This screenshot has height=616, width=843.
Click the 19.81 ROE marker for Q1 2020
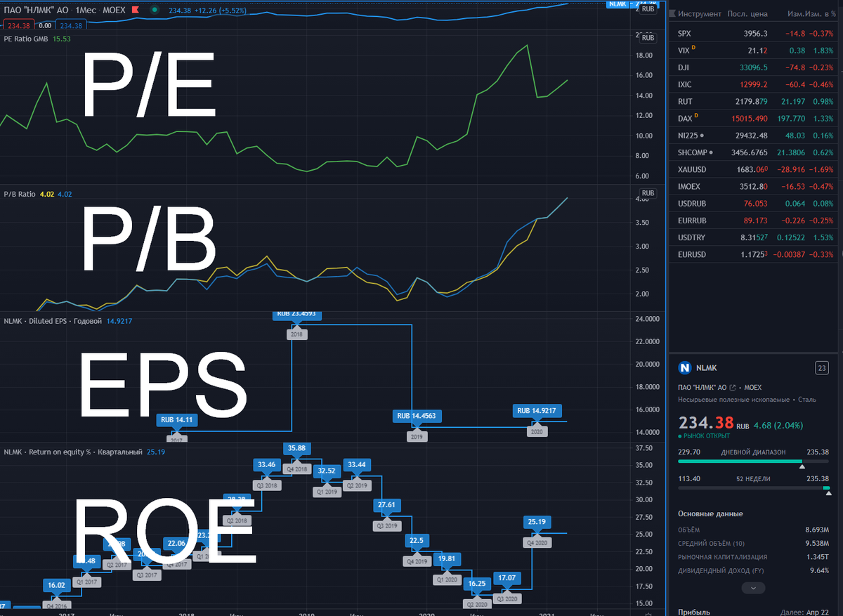pyautogui.click(x=445, y=558)
